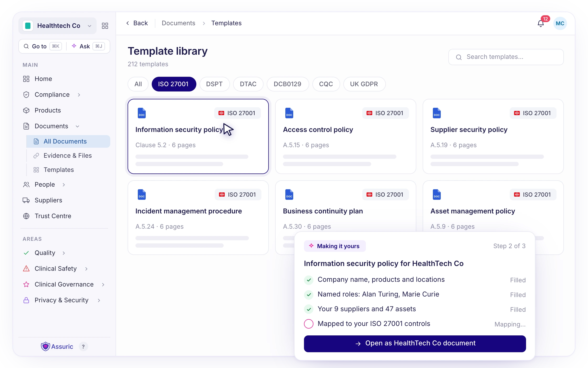588x368 pixels.
Task: Expand the Compliance menu chevron
Action: click(x=79, y=95)
